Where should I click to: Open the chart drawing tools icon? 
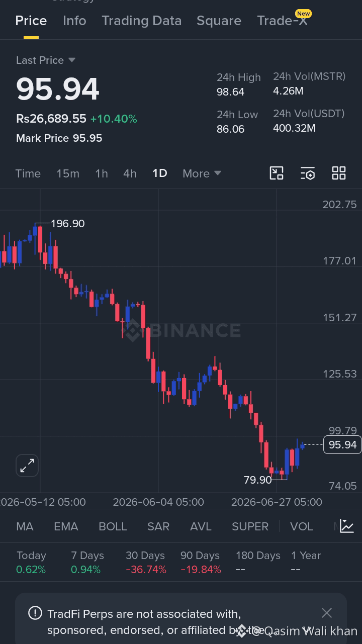(277, 173)
